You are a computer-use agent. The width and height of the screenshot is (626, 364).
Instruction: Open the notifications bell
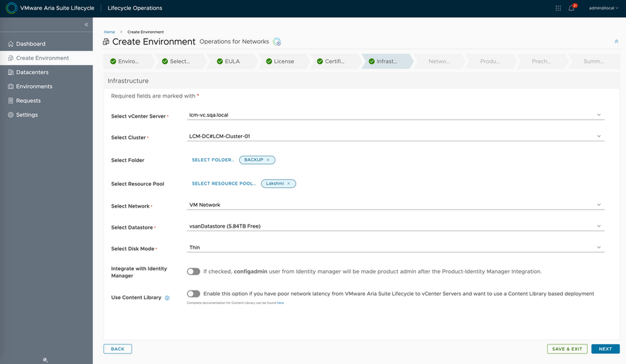point(572,8)
